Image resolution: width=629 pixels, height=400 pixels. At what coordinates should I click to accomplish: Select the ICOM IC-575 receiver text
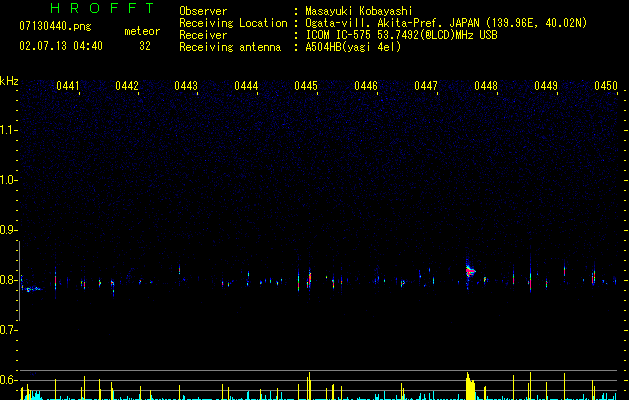click(x=401, y=35)
